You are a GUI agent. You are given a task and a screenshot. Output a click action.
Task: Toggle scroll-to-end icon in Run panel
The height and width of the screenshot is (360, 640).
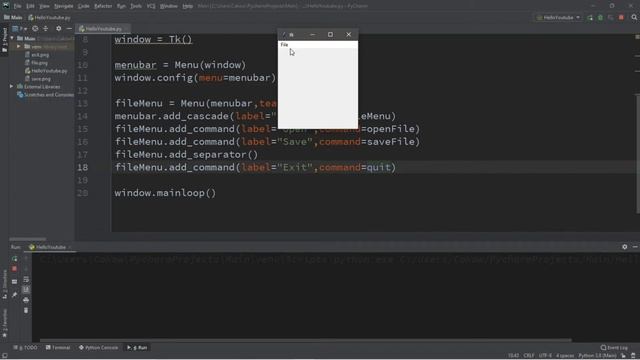[x=26, y=289]
